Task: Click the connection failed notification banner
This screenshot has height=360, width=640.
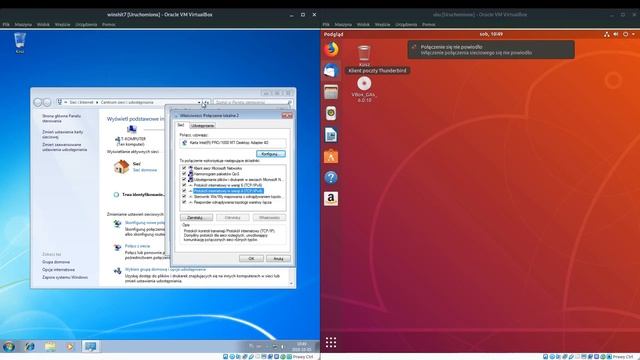Action: (491, 50)
